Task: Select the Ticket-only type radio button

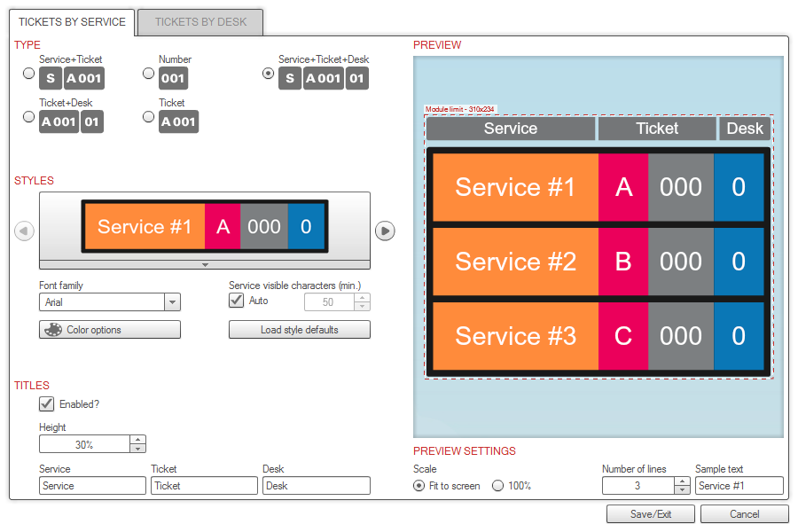Action: click(x=149, y=116)
